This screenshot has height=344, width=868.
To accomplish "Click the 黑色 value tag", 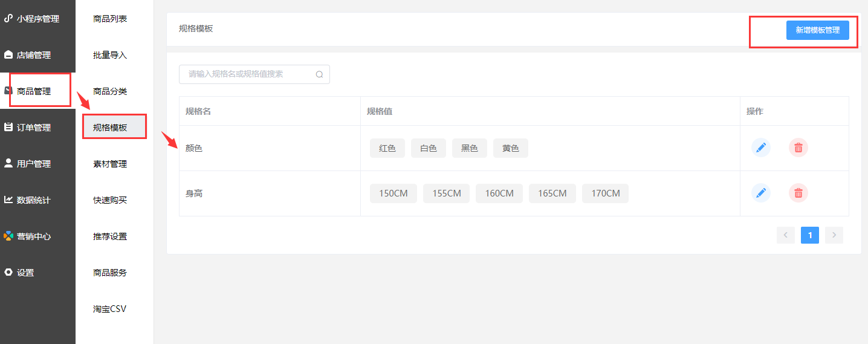I will click(x=470, y=148).
